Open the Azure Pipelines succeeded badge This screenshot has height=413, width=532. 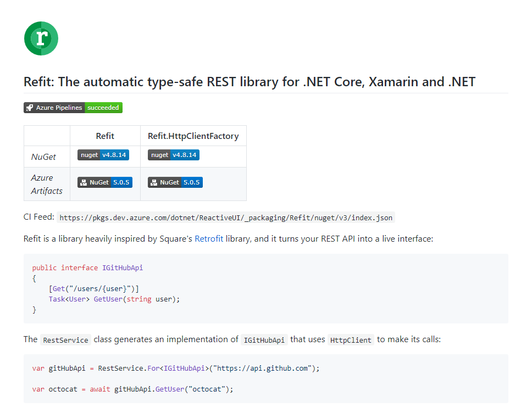click(x=73, y=108)
